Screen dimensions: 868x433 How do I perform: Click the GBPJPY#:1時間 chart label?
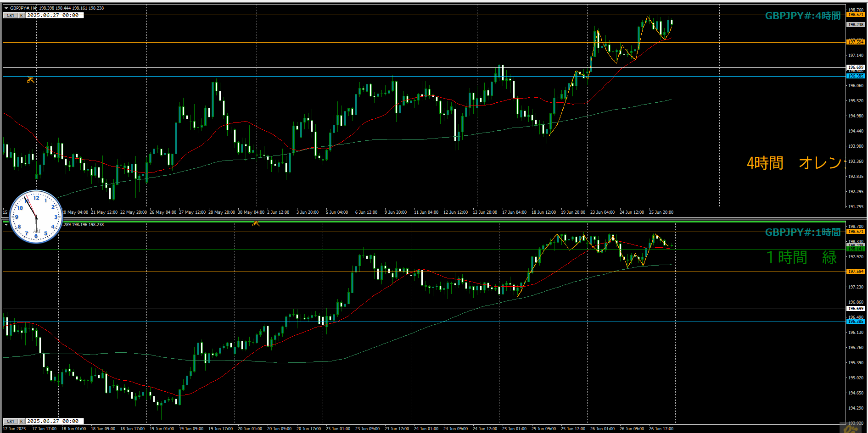(x=803, y=233)
